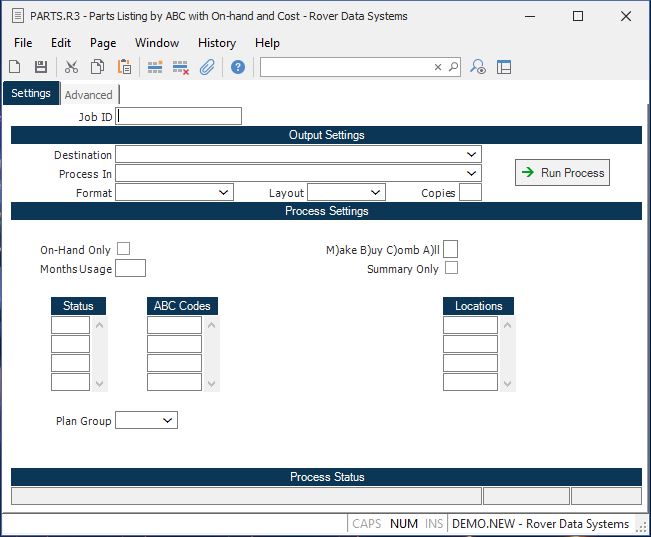Expand the Plan Group dropdown
Viewport: 651px width, 537px height.
pyautogui.click(x=167, y=421)
